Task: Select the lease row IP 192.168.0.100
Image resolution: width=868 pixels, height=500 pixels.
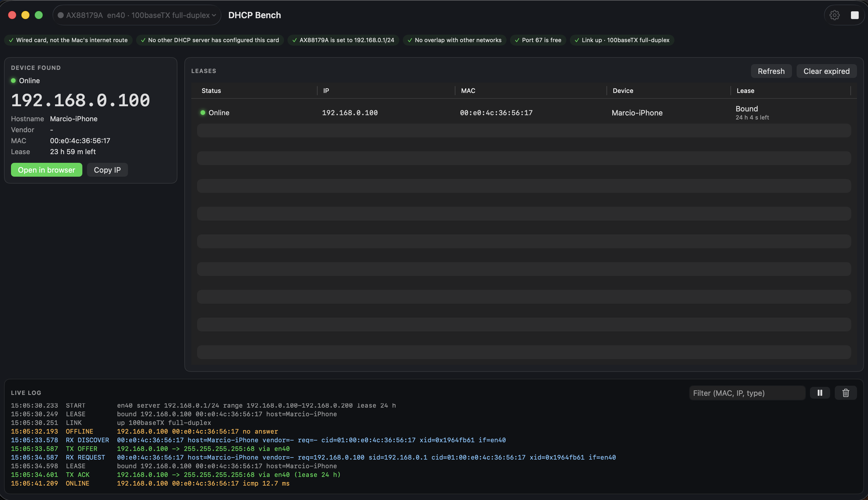Action: click(350, 113)
